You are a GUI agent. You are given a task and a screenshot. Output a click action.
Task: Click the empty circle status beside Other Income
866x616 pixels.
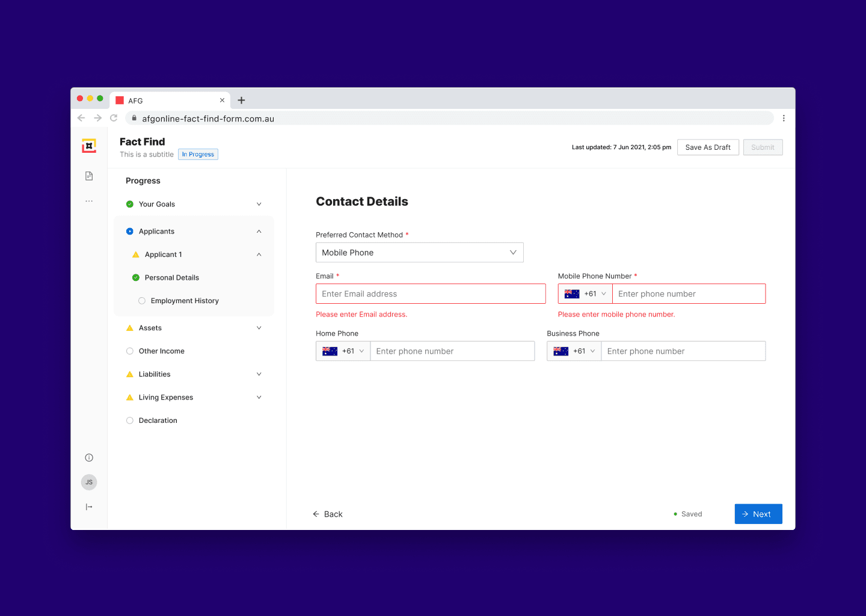(130, 351)
